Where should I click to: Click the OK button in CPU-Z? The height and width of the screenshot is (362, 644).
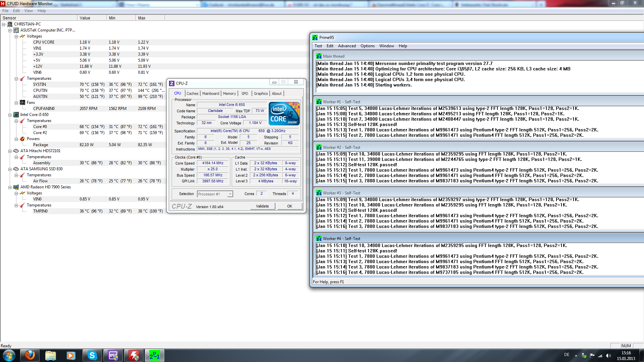tap(289, 206)
